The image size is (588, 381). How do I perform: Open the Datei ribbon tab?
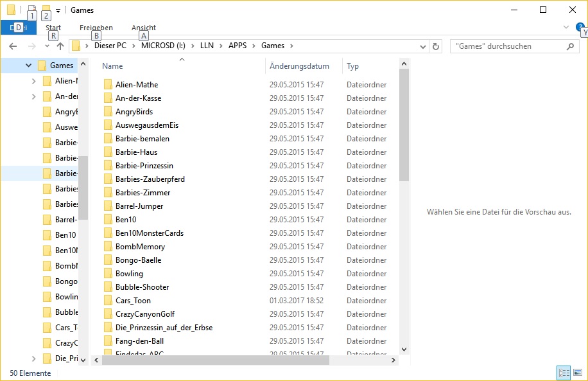(x=19, y=28)
